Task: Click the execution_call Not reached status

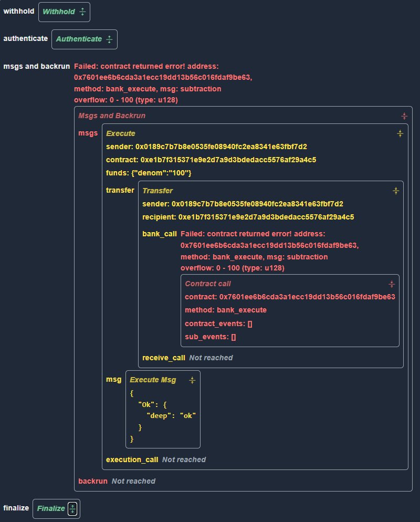Action: click(184, 460)
